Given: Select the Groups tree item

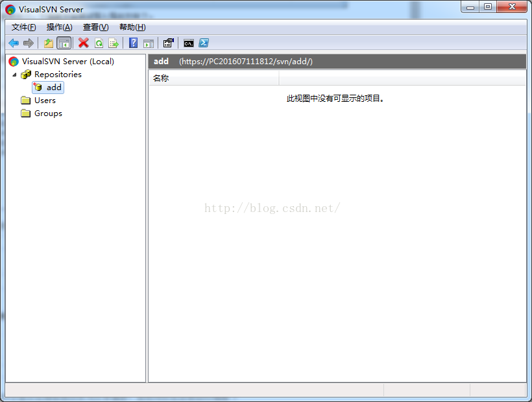Looking at the screenshot, I should (48, 113).
